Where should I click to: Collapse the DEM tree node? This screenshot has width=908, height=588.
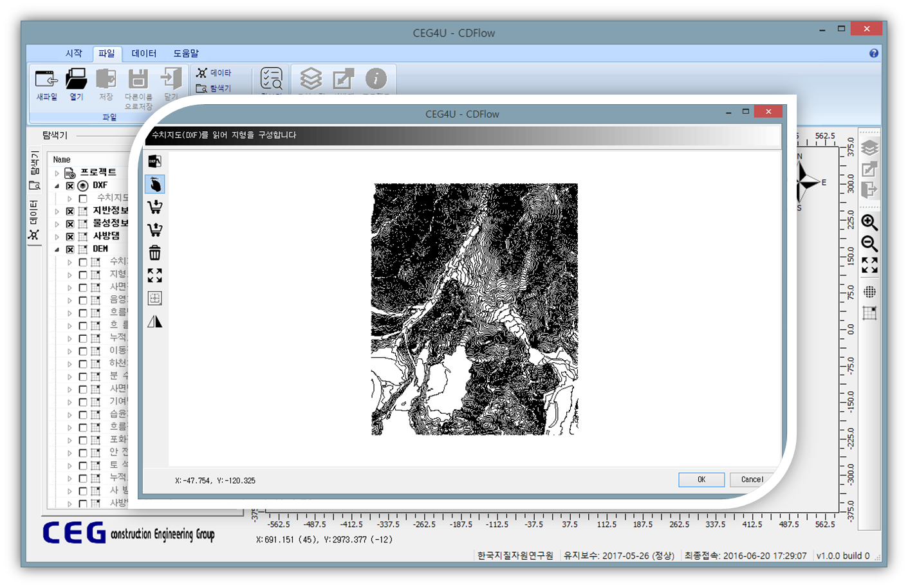point(57,249)
